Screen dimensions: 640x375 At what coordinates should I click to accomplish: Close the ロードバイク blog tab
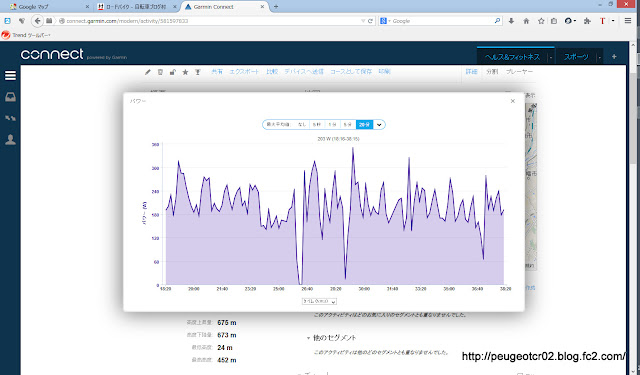click(x=175, y=7)
